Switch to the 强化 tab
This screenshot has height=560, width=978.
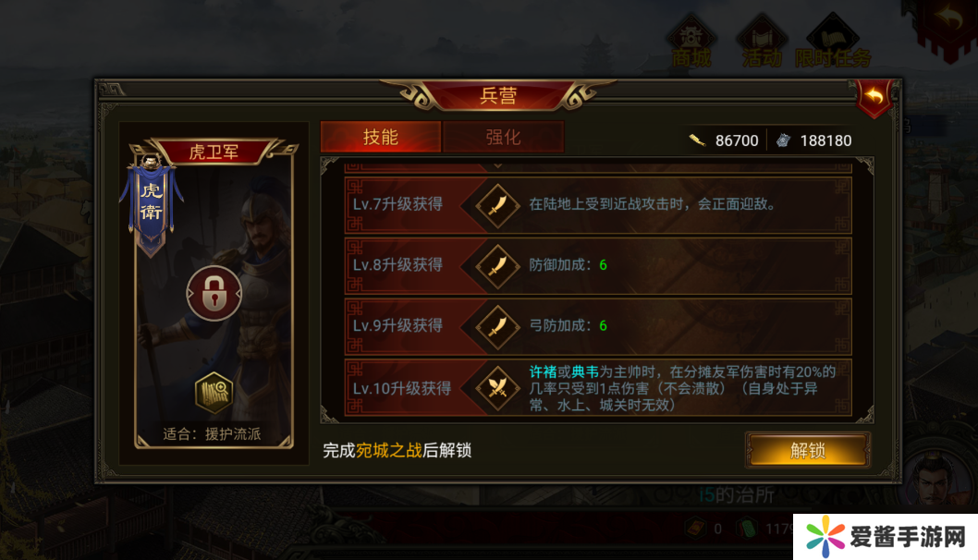tap(504, 137)
